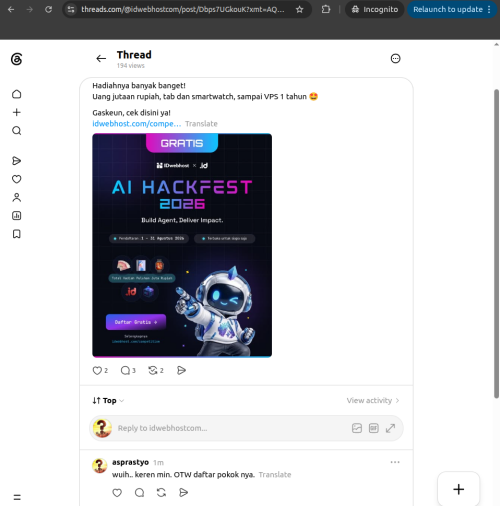Open the Top sort dropdown

108,400
